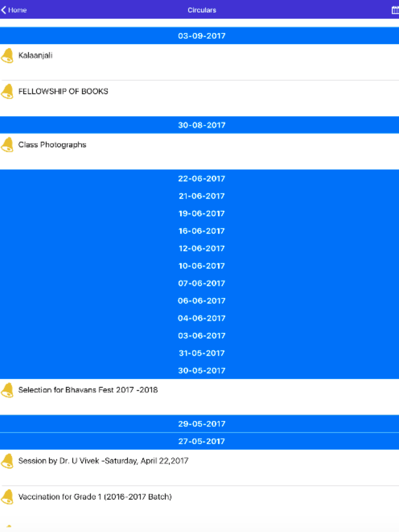The width and height of the screenshot is (399, 532).
Task: Tap the 06-06-2017 date header
Action: point(199,301)
